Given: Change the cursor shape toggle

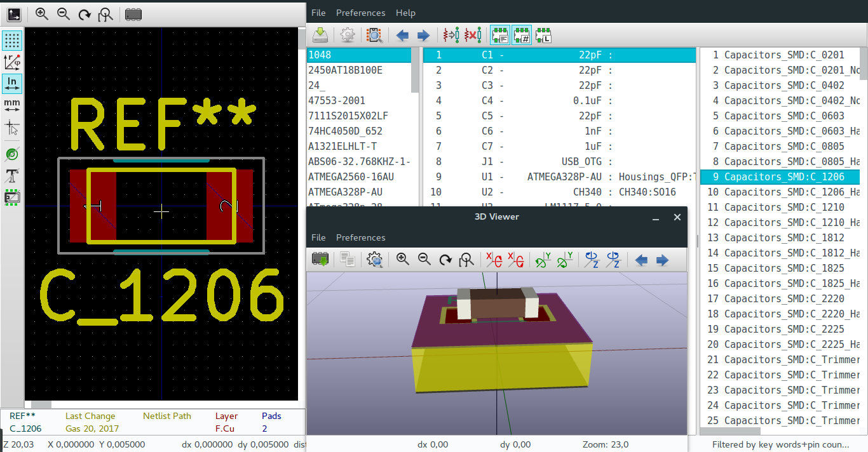Looking at the screenshot, I should [12, 128].
